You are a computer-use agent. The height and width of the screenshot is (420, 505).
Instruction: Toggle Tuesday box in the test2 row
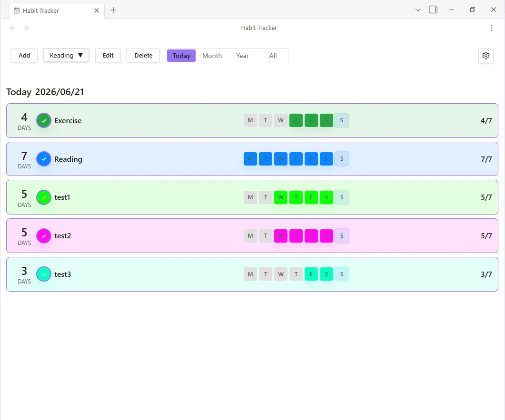coord(266,236)
